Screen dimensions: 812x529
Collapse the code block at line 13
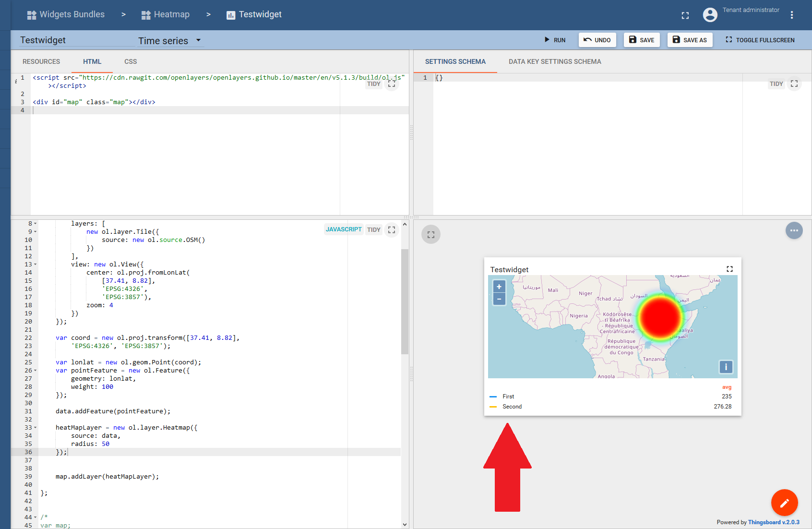point(35,264)
